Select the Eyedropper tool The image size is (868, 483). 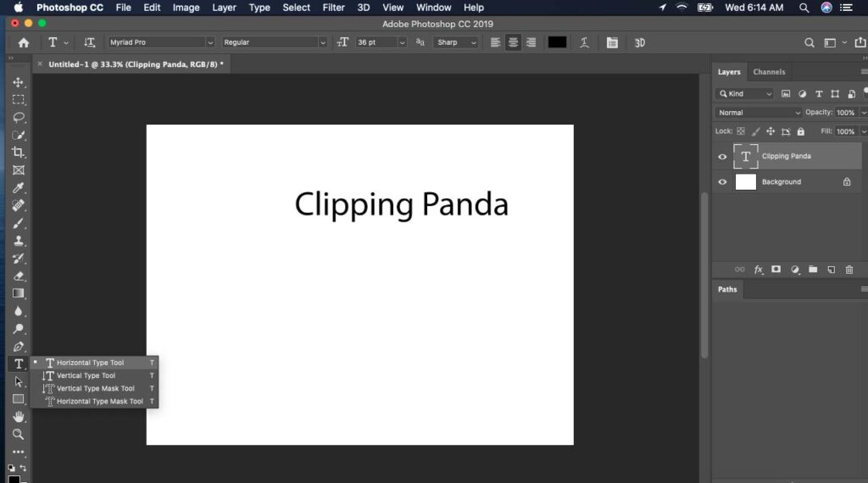[19, 188]
